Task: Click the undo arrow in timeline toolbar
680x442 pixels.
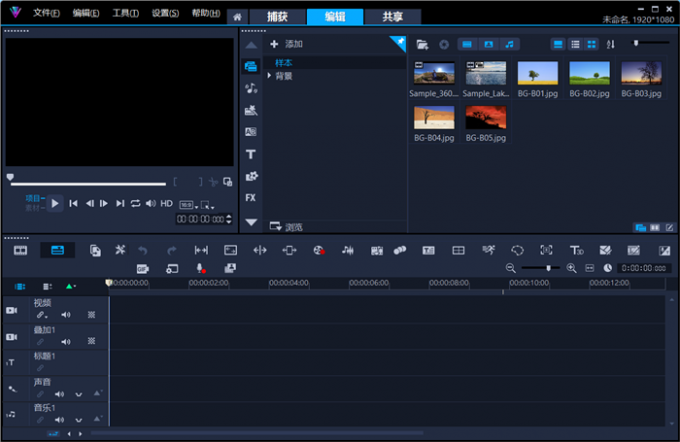Action: 143,250
